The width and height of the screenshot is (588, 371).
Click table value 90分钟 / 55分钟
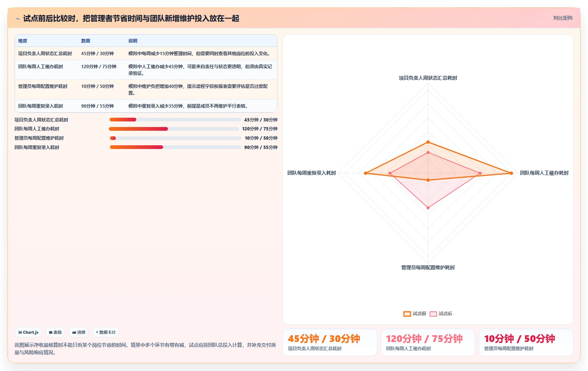(98, 106)
